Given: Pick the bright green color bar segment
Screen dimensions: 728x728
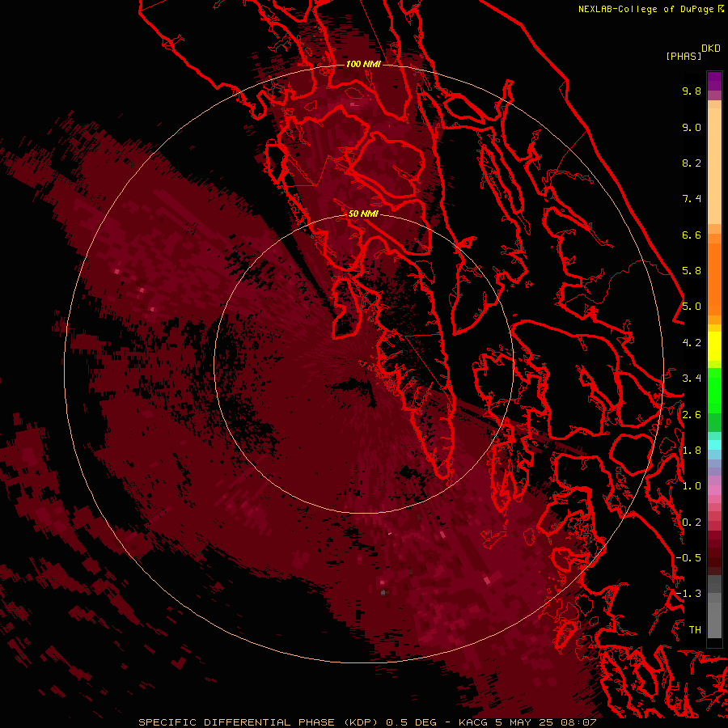Looking at the screenshot, I should 714,390.
